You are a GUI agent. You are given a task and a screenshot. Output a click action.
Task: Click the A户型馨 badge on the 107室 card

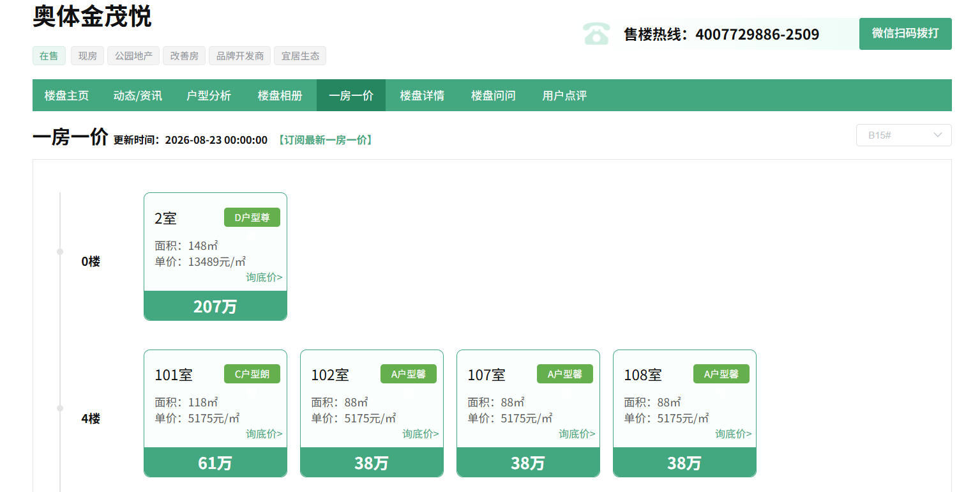click(565, 374)
